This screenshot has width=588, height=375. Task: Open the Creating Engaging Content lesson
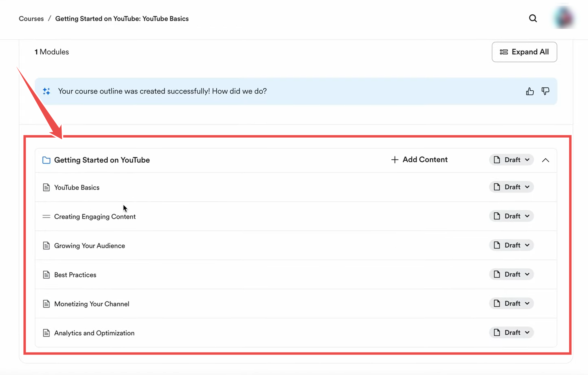(x=95, y=217)
